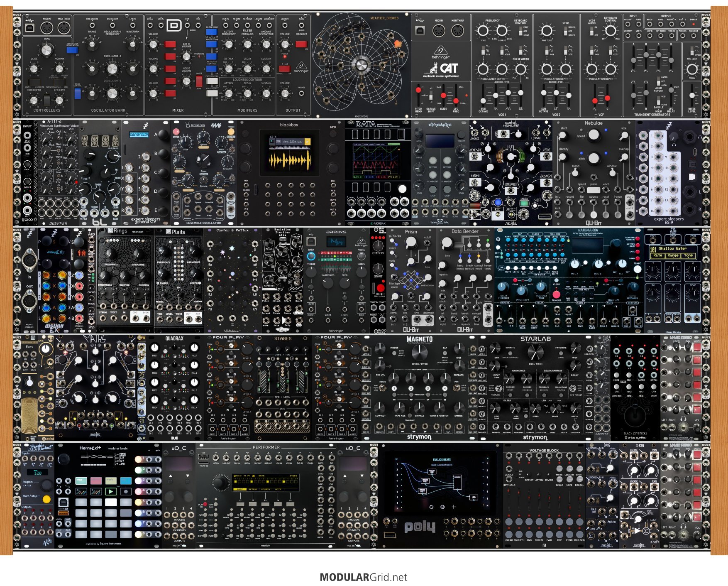Screen dimensions: 728x586
Task: Click the strymon logo on the Magneto module
Action: tap(419, 437)
